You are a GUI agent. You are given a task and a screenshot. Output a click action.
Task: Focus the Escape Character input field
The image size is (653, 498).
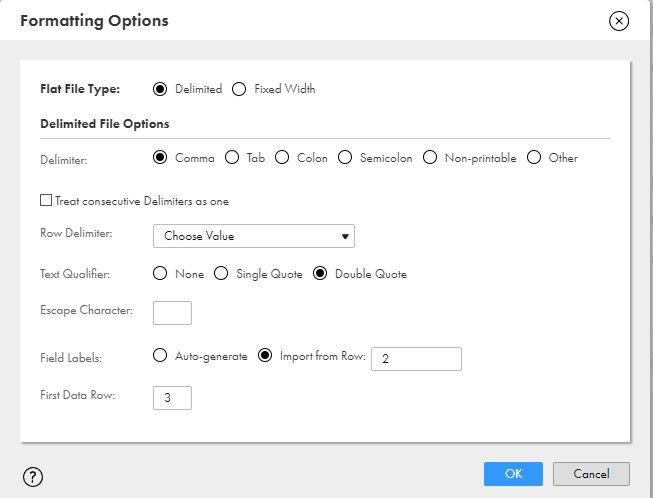click(x=172, y=313)
